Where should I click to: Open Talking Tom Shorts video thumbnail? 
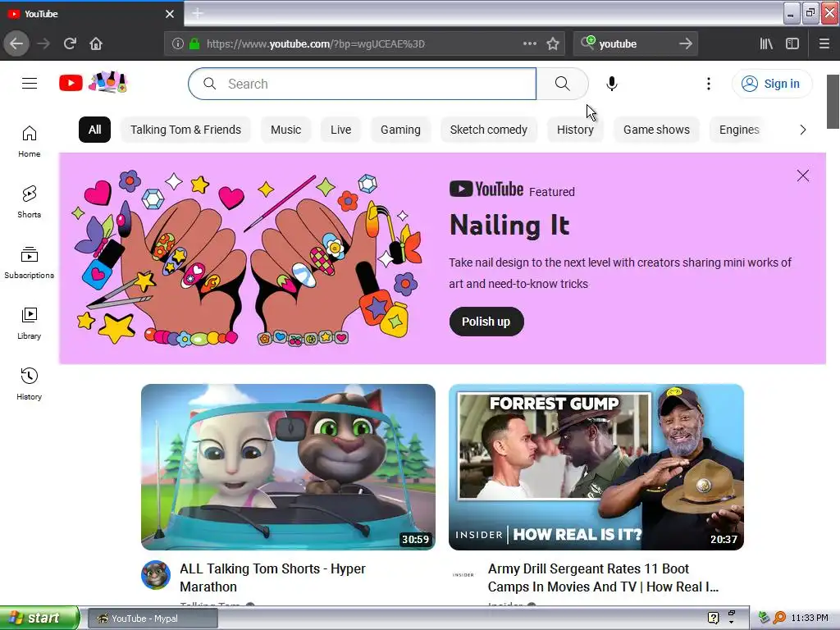288,467
